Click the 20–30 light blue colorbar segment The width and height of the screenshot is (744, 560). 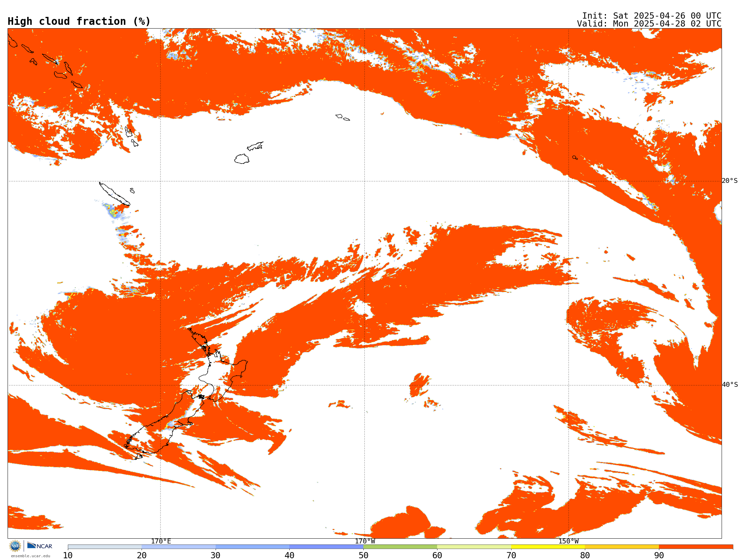[178, 547]
